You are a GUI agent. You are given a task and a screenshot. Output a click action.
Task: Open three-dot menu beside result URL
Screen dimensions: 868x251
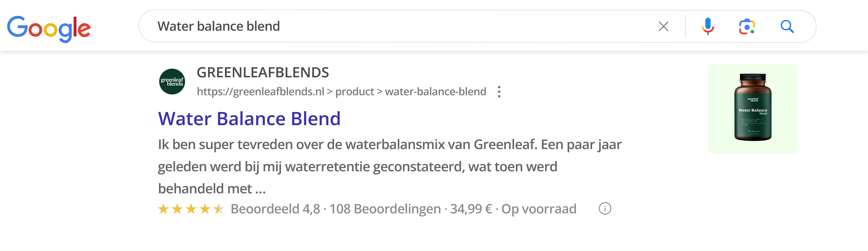[499, 92]
